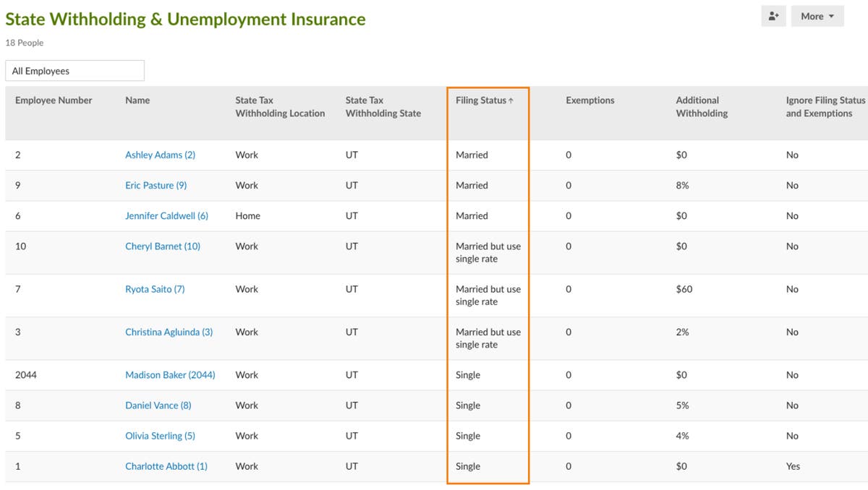Open Daniel Vance employee record
The height and width of the screenshot is (490, 868).
158,405
